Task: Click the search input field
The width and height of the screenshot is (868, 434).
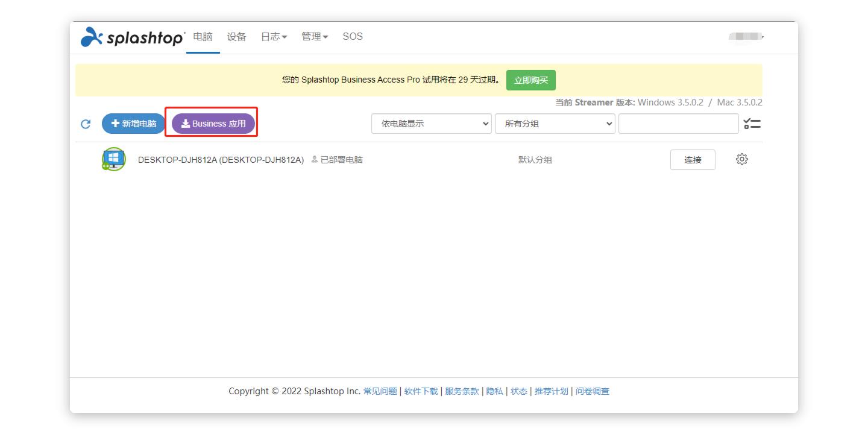Action: coord(678,123)
